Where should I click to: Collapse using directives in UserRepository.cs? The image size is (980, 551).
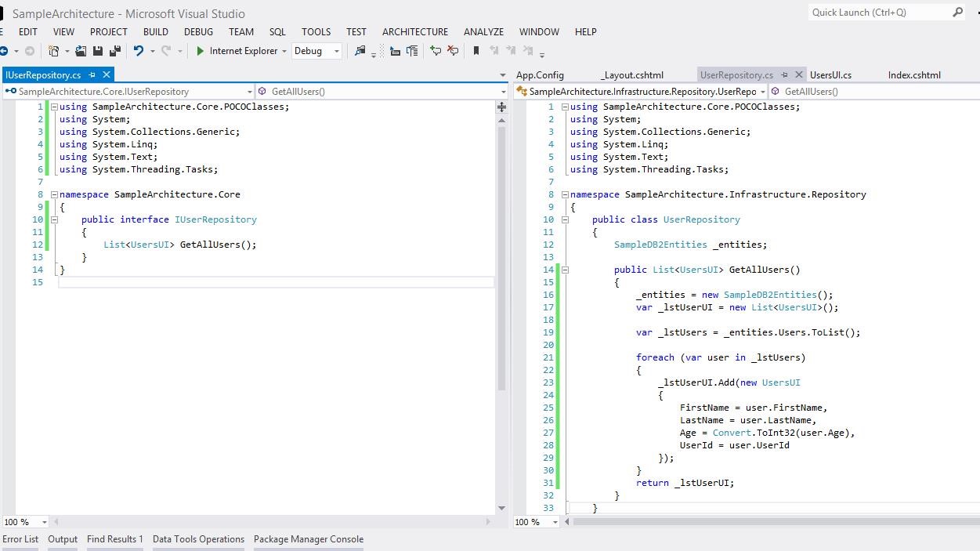point(565,107)
